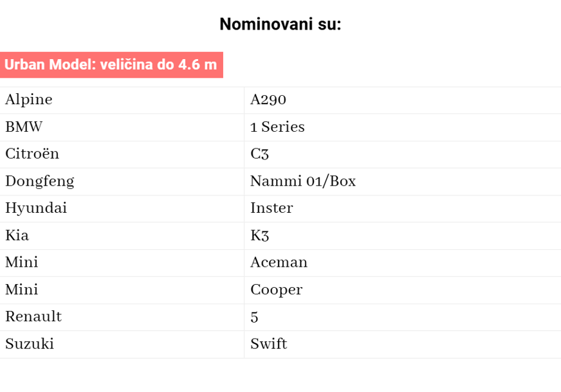Click the Aceman model cell
The image size is (561, 392).
click(x=403, y=263)
